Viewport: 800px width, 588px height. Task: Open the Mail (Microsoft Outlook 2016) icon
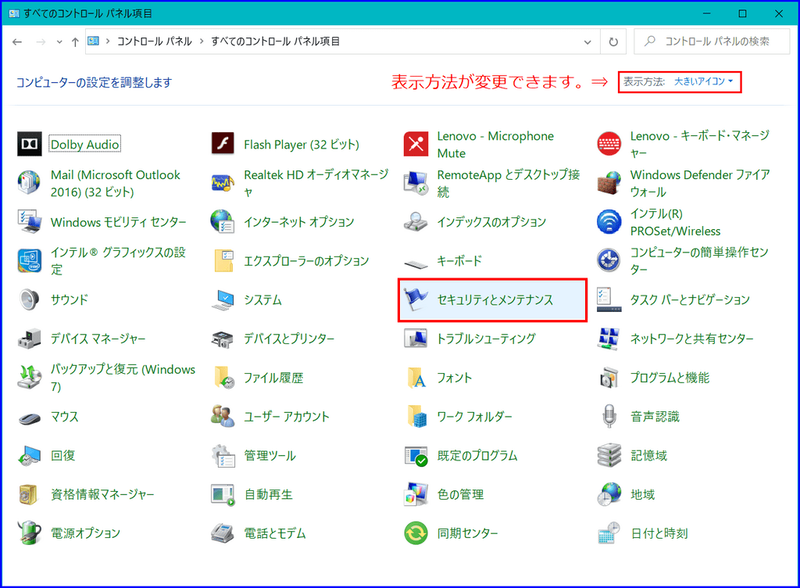coord(30,183)
